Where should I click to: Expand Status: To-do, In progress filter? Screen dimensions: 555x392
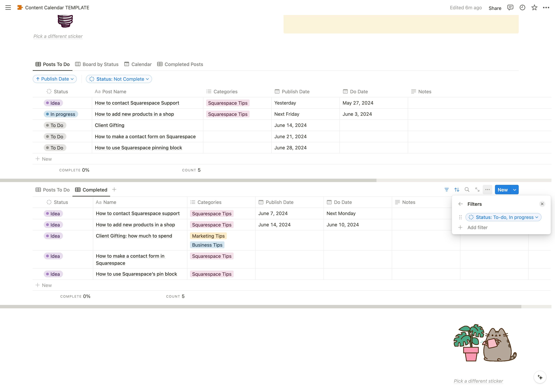point(503,217)
